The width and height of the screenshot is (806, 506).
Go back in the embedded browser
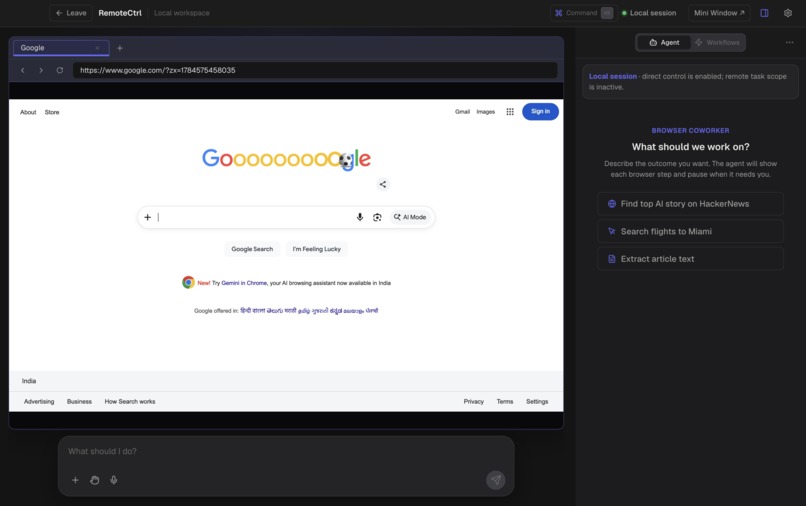click(x=23, y=70)
